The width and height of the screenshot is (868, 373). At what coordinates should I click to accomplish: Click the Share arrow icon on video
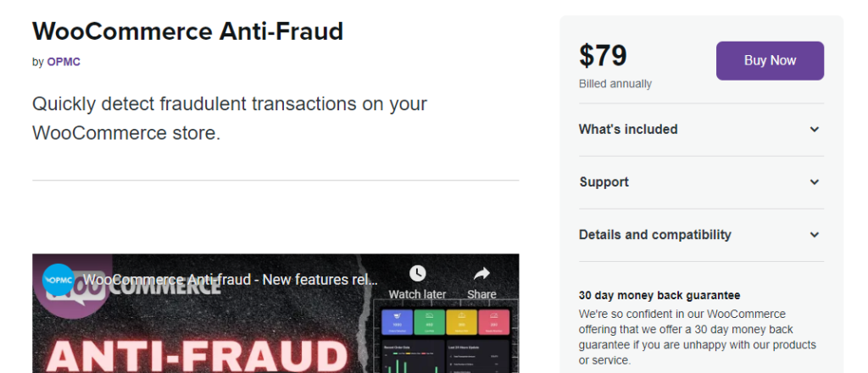click(481, 274)
